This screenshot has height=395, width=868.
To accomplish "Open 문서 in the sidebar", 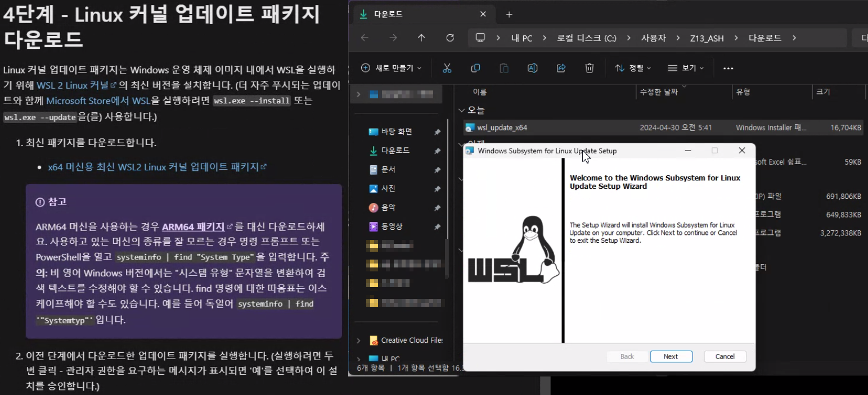I will [388, 169].
